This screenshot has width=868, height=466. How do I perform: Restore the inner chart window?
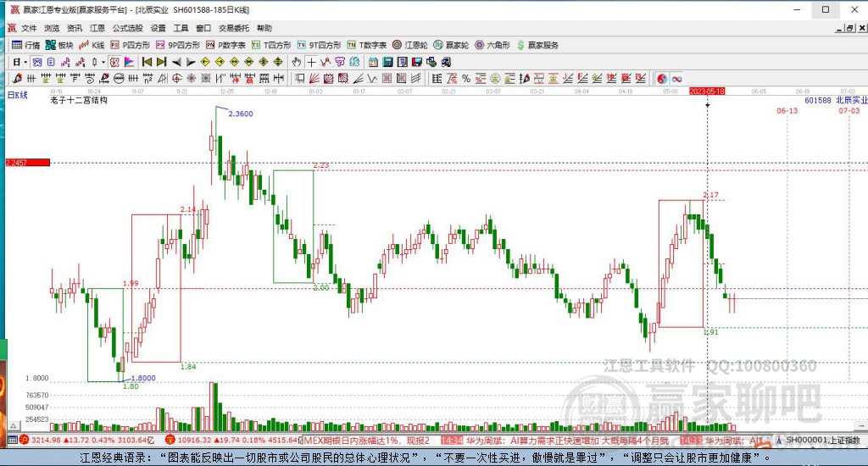849,28
